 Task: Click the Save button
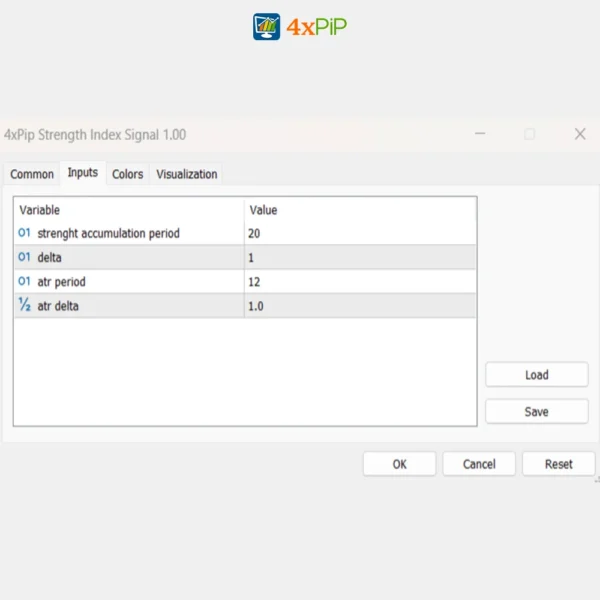[x=536, y=412]
